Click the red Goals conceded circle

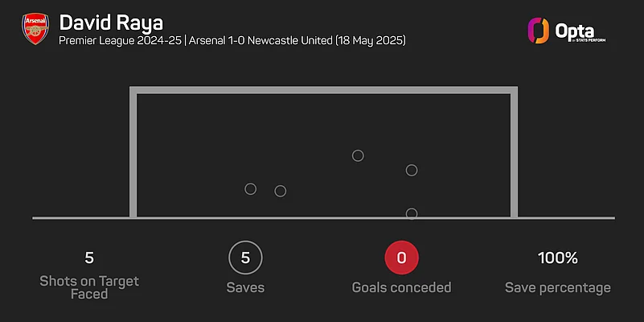coord(401,258)
